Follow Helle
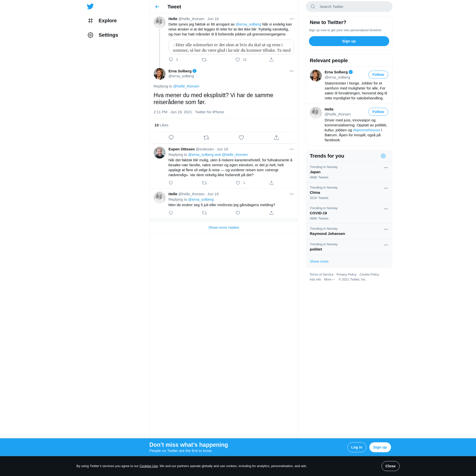 coord(378,112)
